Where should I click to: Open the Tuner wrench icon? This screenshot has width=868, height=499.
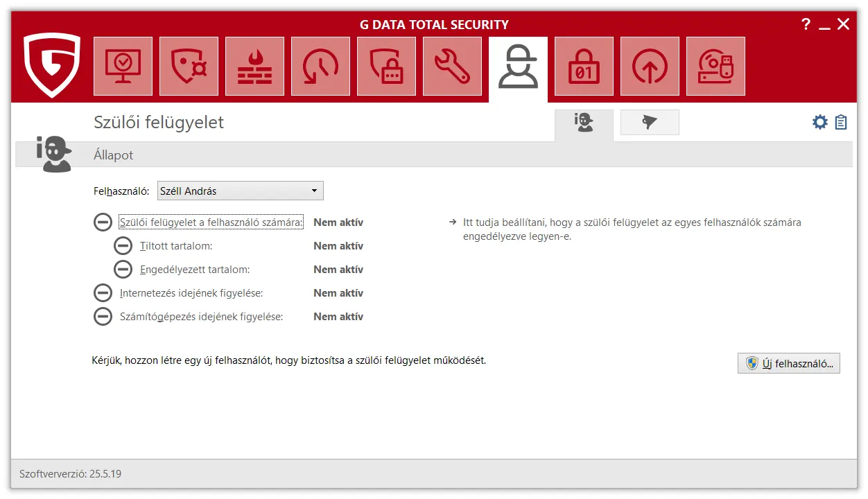452,67
